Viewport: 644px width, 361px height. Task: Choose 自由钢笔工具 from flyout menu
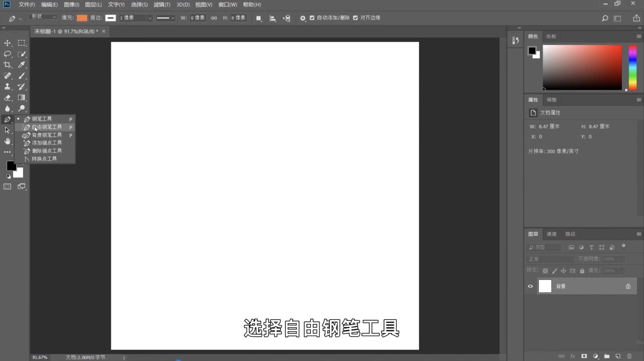(x=47, y=127)
